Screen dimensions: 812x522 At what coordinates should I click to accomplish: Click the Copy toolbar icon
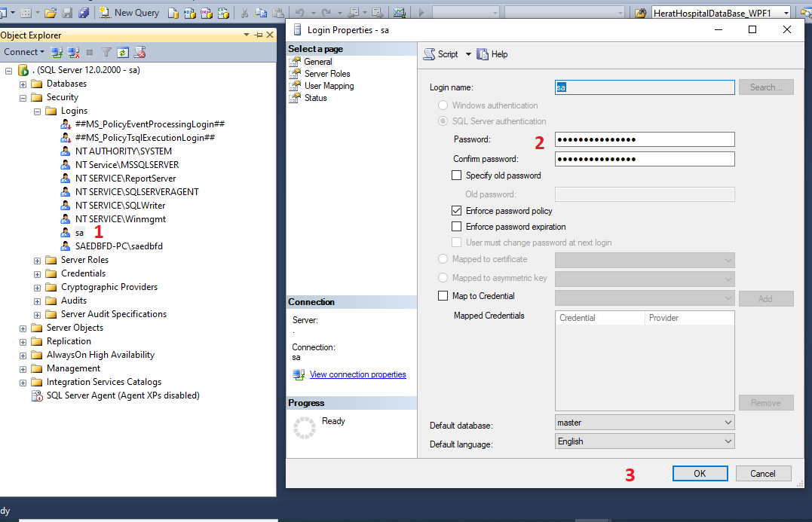coord(262,13)
